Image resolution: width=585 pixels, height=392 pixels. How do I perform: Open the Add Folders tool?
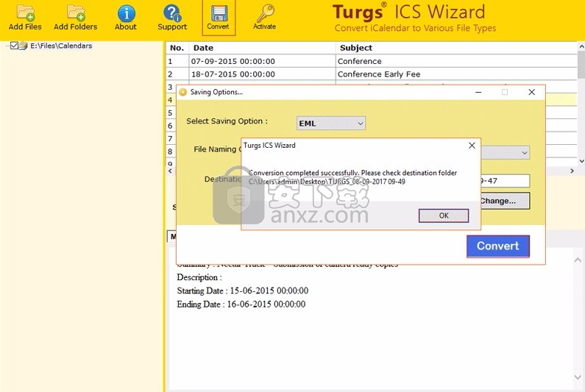[75, 18]
